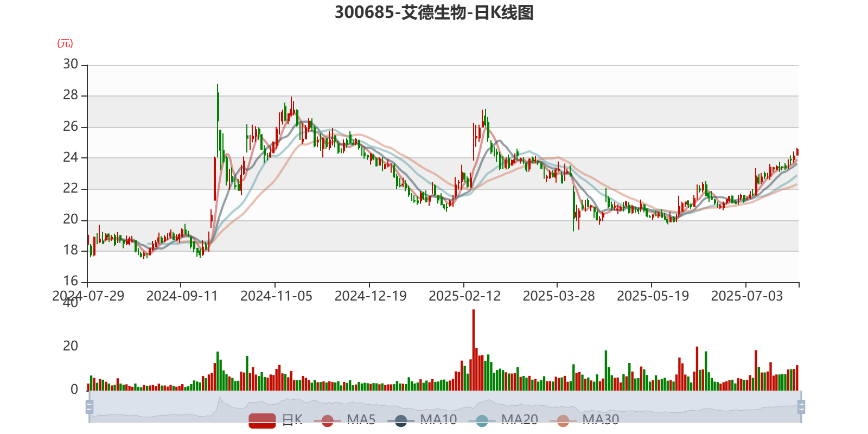
Task: Click the 30 price axis label
Action: (71, 64)
